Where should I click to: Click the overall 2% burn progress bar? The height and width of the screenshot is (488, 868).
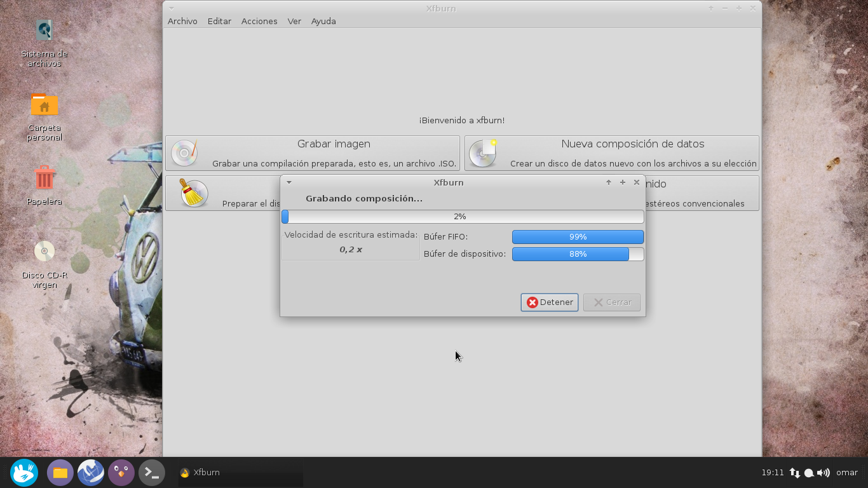click(x=463, y=217)
